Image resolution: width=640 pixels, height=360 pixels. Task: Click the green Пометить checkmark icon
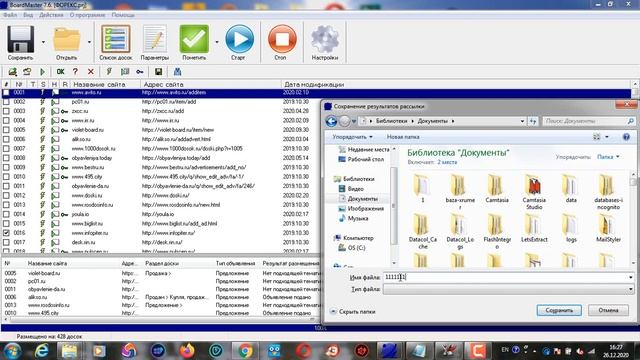coord(194,39)
